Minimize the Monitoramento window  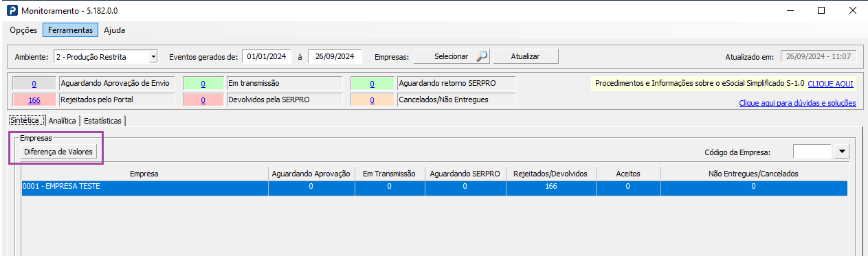click(x=790, y=11)
